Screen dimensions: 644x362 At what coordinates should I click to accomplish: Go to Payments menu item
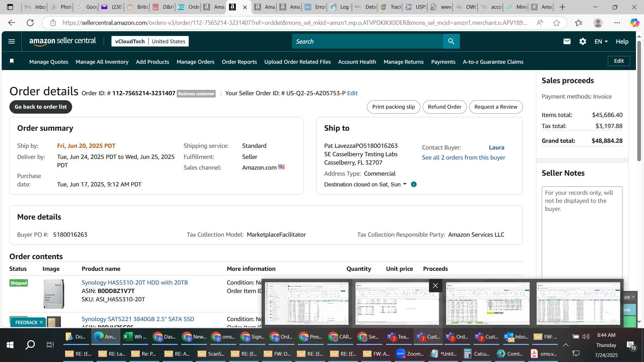tap(443, 62)
